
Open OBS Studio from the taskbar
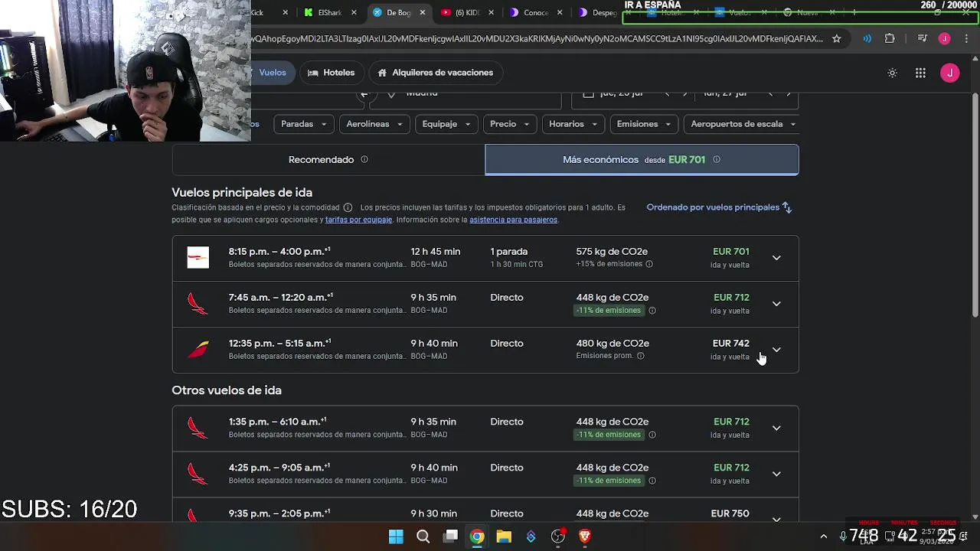click(x=558, y=536)
